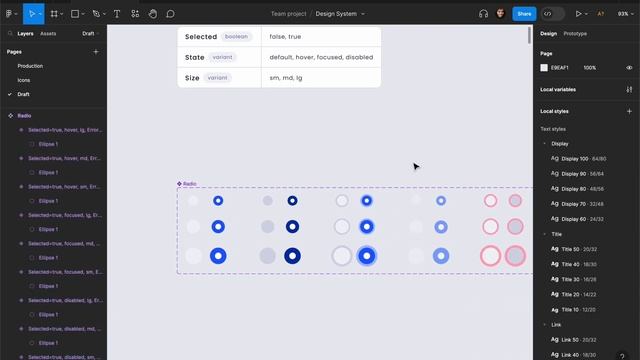The image size is (640, 360).
Task: Select Ellipse 1 under hover, lg layer
Action: (48, 144)
